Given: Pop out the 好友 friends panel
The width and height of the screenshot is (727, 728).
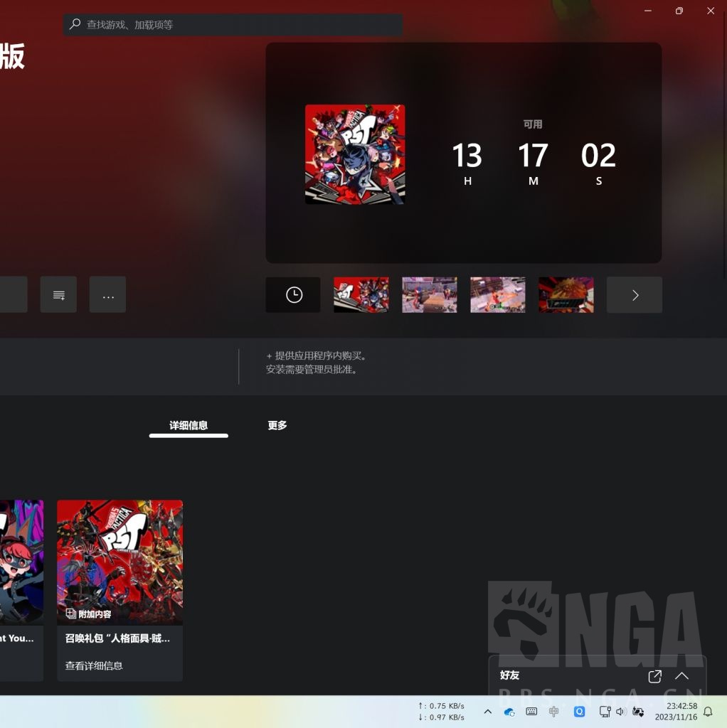Looking at the screenshot, I should (x=654, y=677).
